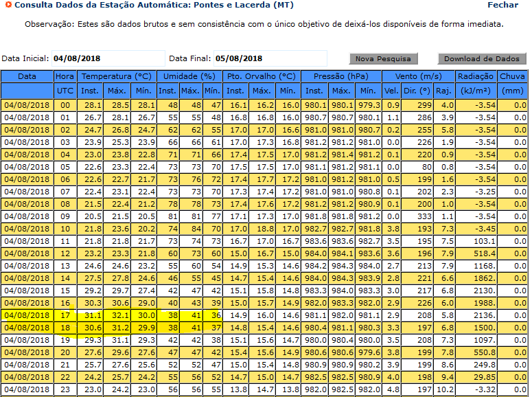This screenshot has height=397, width=532.
Task: Click the Data column header
Action: click(x=27, y=76)
